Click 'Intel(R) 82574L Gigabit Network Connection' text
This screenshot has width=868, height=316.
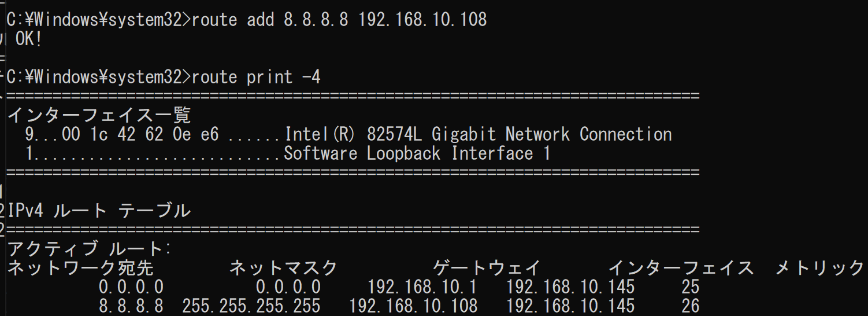[x=478, y=135]
